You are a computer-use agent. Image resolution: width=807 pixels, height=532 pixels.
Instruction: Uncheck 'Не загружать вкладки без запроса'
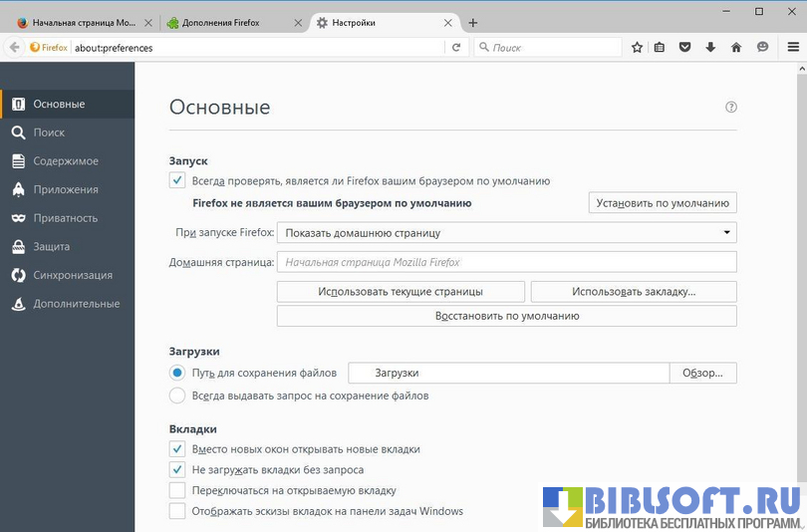177,469
